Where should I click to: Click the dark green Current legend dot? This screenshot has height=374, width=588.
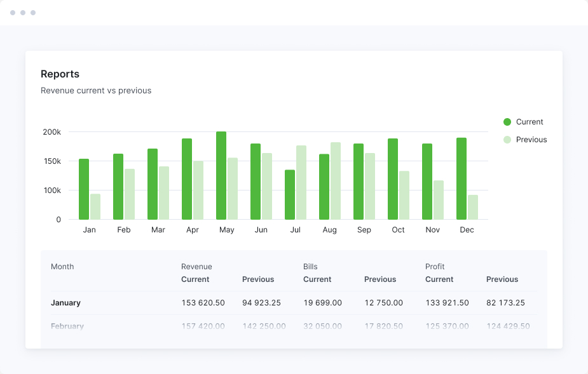507,122
